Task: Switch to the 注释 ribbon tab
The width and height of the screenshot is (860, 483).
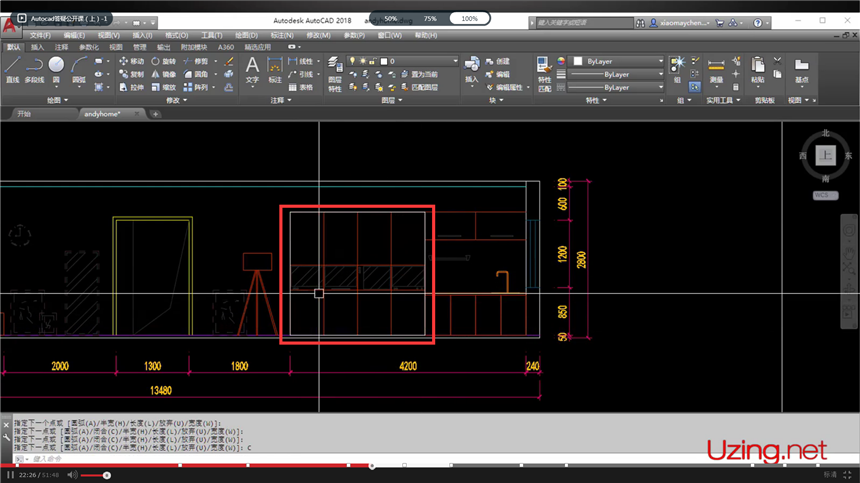Action: [x=62, y=46]
